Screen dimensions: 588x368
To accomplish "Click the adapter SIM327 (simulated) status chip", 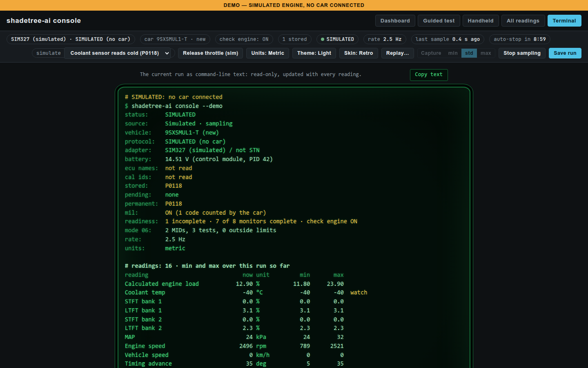I will [x=71, y=39].
